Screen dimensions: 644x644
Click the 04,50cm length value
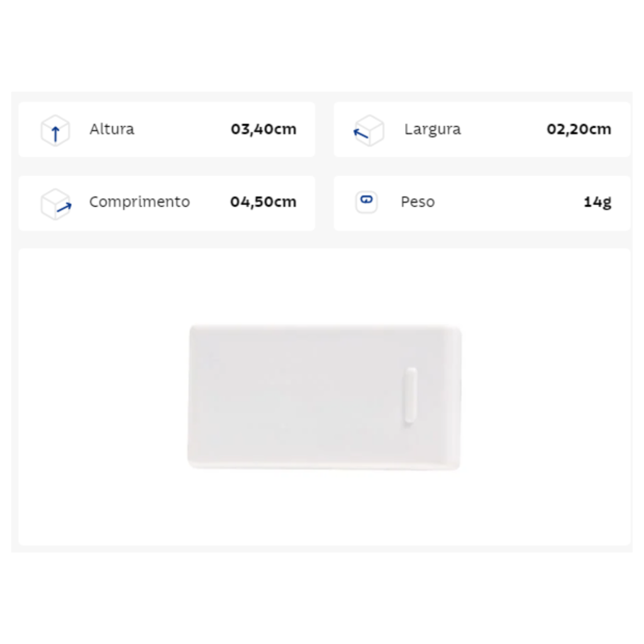264,202
